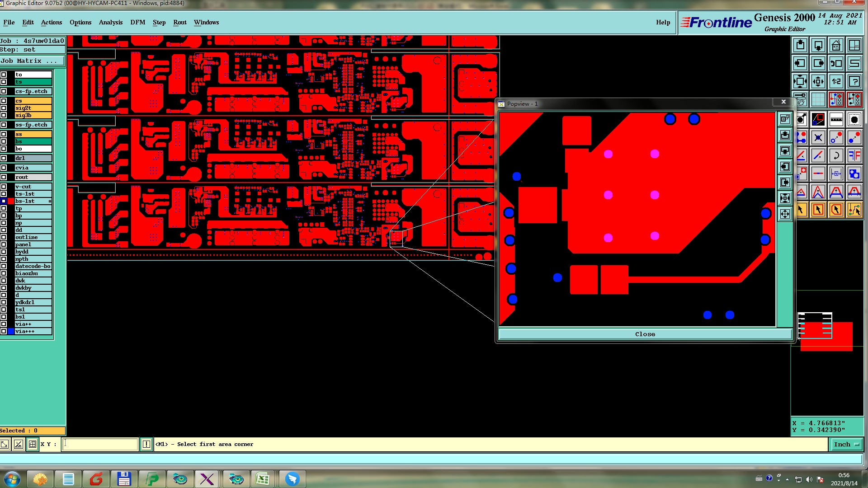Viewport: 868px width, 488px height.
Task: Click the Close button in Popview
Action: (x=645, y=334)
